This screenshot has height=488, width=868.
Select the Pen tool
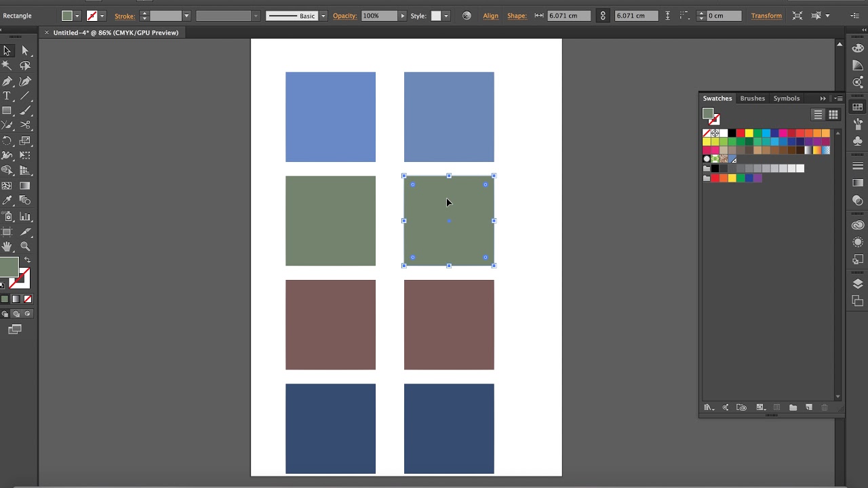7,81
